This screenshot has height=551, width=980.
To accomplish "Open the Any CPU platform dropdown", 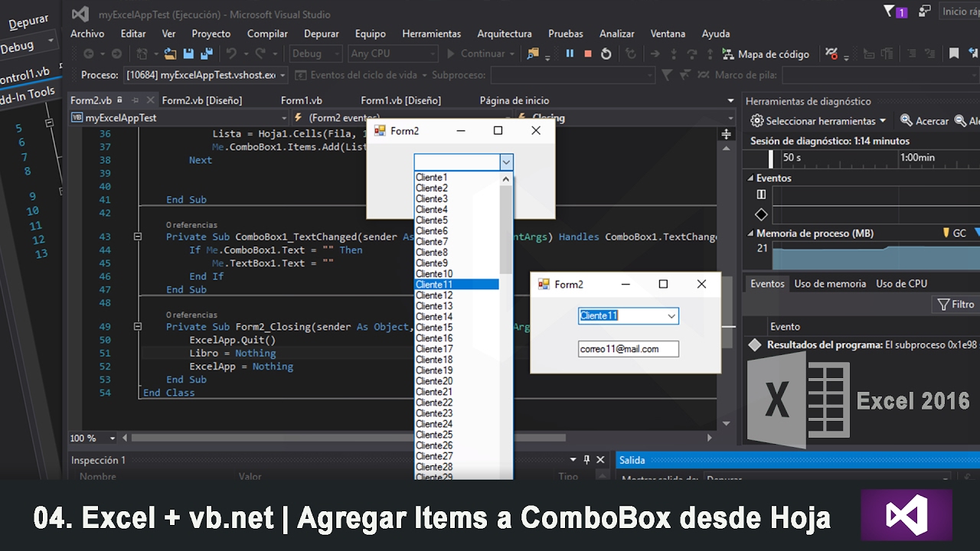I will (x=392, y=54).
